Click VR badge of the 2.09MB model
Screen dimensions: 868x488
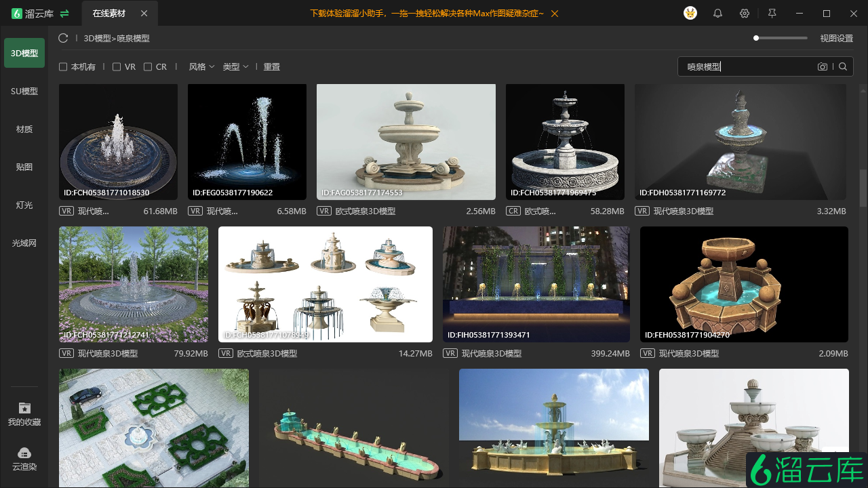pyautogui.click(x=648, y=353)
